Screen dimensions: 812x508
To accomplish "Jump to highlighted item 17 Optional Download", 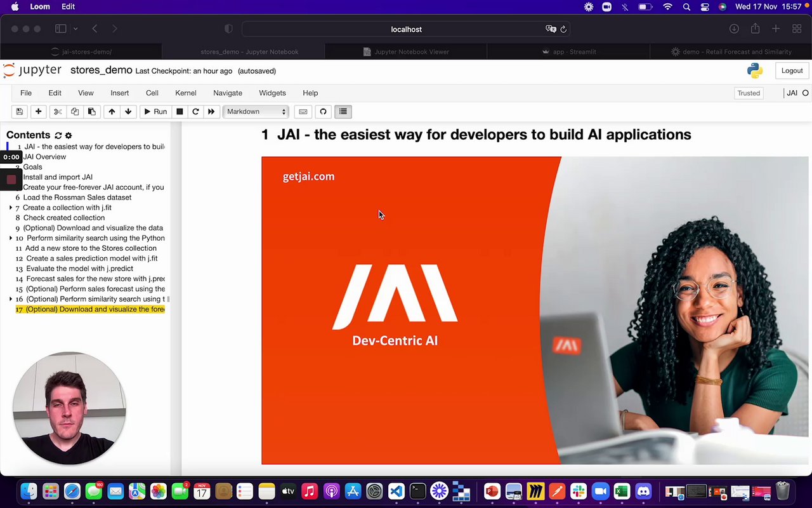I will tap(90, 309).
